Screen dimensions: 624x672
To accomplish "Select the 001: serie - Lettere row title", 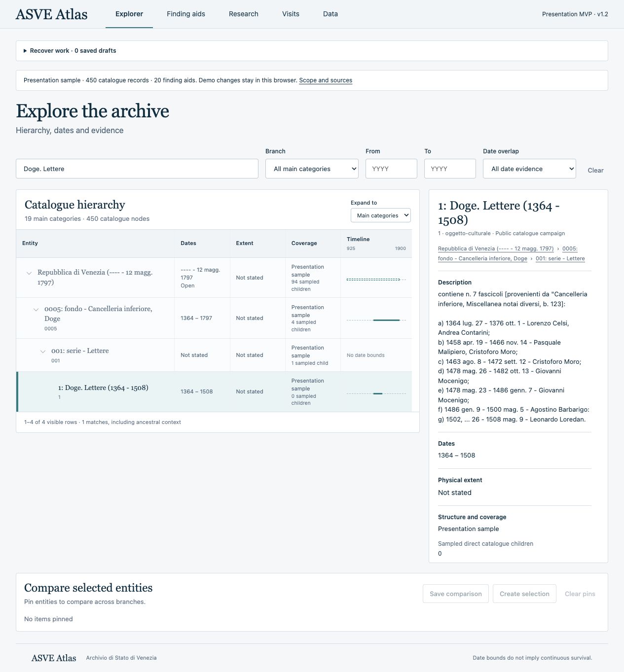I will (x=80, y=351).
